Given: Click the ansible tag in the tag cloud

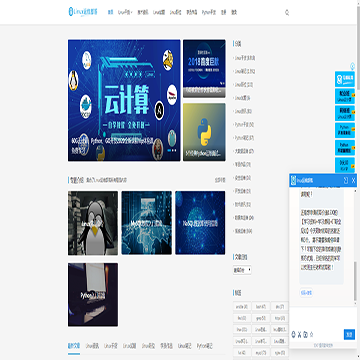Looking at the screenshot, I should (x=242, y=307).
